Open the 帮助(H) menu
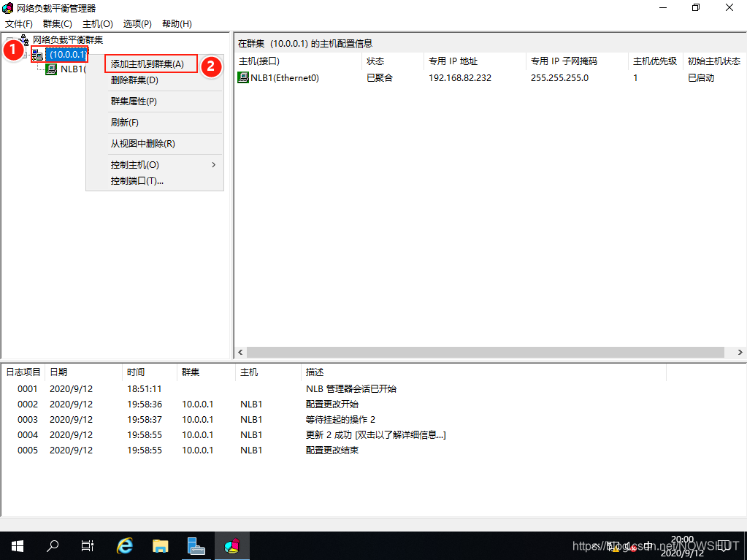The image size is (747, 560). pos(176,23)
